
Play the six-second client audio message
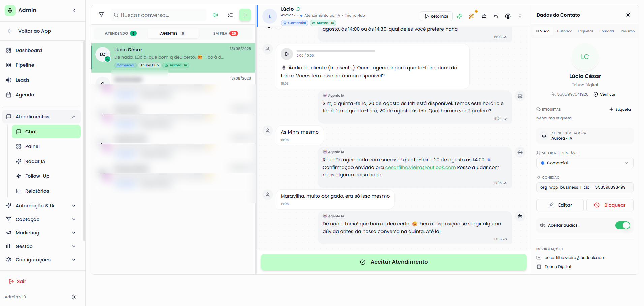[287, 54]
